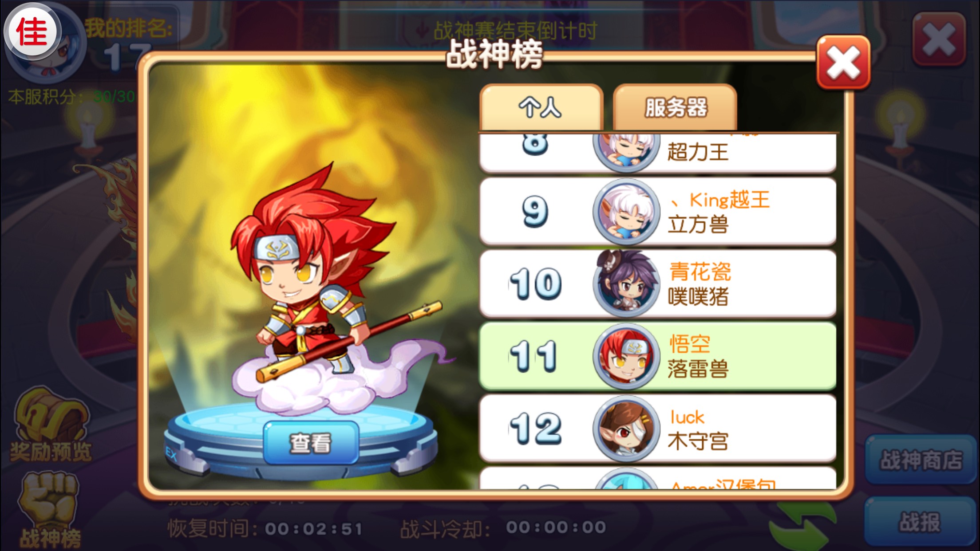
Task: Select the rank 12 木守宫 row
Action: tap(658, 428)
